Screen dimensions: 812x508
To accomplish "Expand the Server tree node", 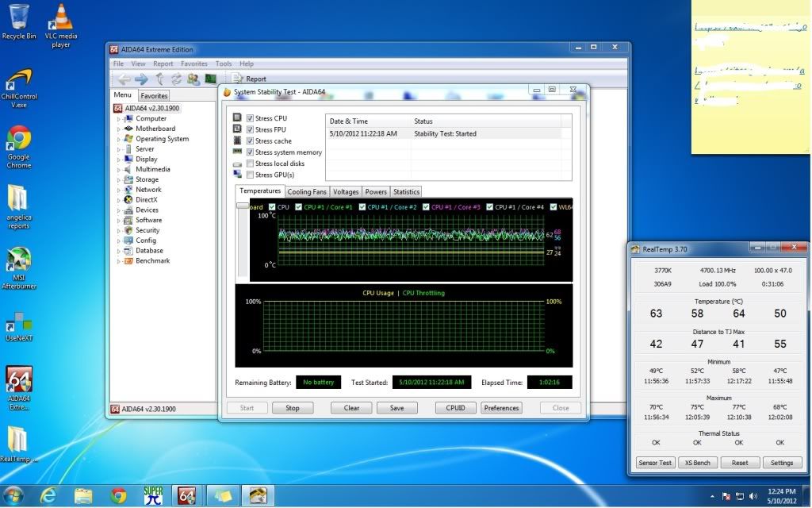I will coord(119,149).
